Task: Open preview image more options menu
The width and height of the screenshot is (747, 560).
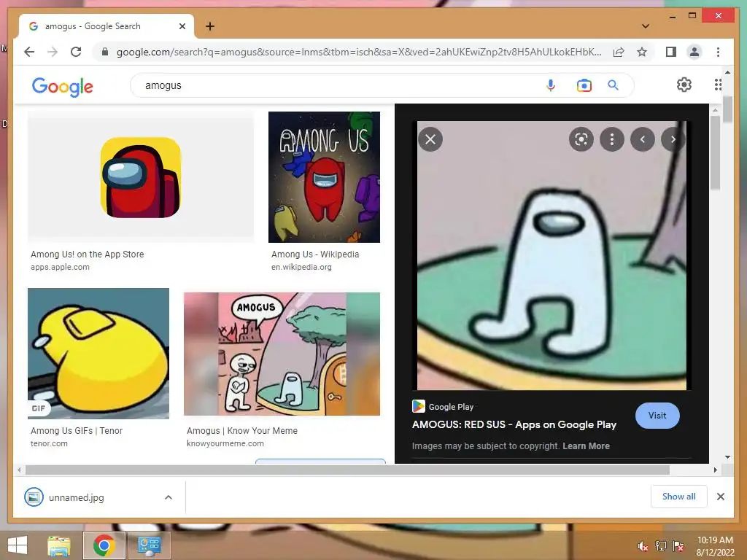Action: (x=612, y=139)
